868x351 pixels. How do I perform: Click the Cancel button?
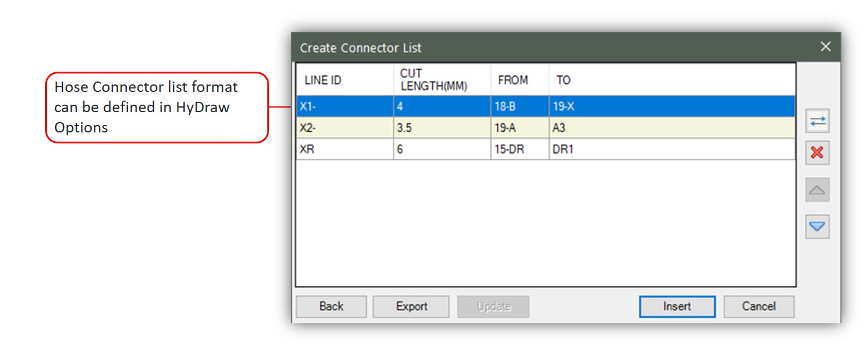point(759,306)
